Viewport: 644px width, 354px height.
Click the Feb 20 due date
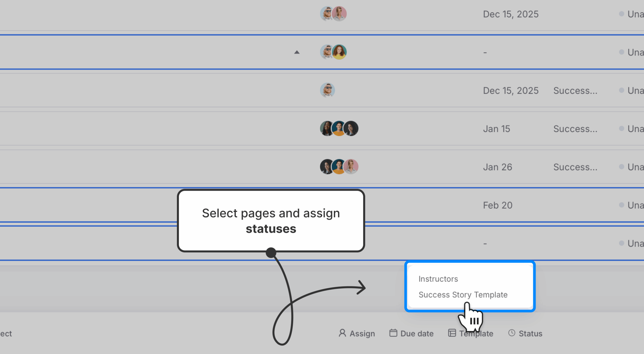click(x=498, y=205)
